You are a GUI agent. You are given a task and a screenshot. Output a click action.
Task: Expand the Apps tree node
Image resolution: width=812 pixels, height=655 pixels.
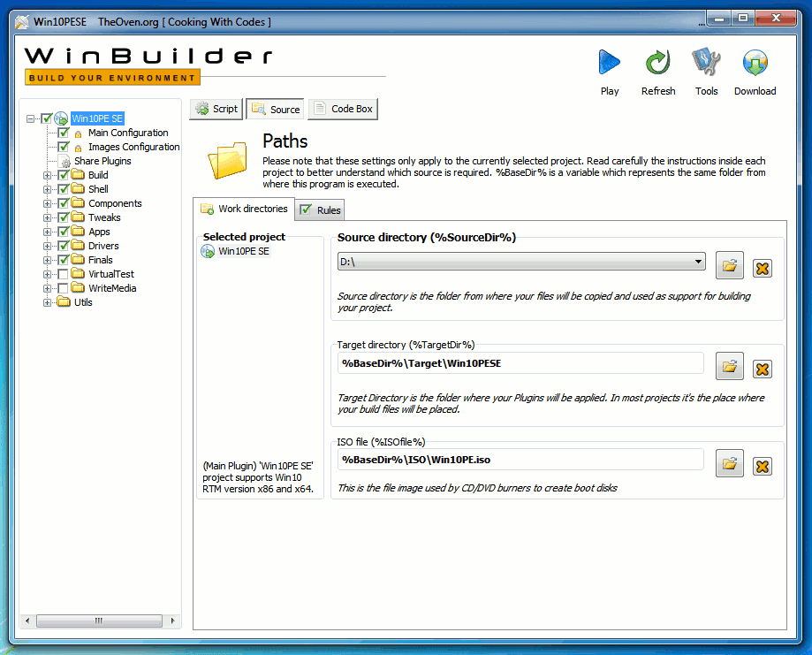pos(47,232)
